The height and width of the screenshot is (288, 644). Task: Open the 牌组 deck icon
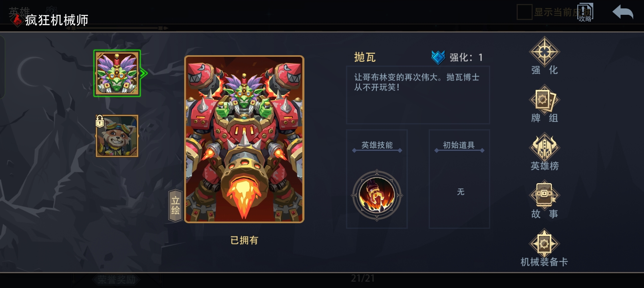(544, 100)
